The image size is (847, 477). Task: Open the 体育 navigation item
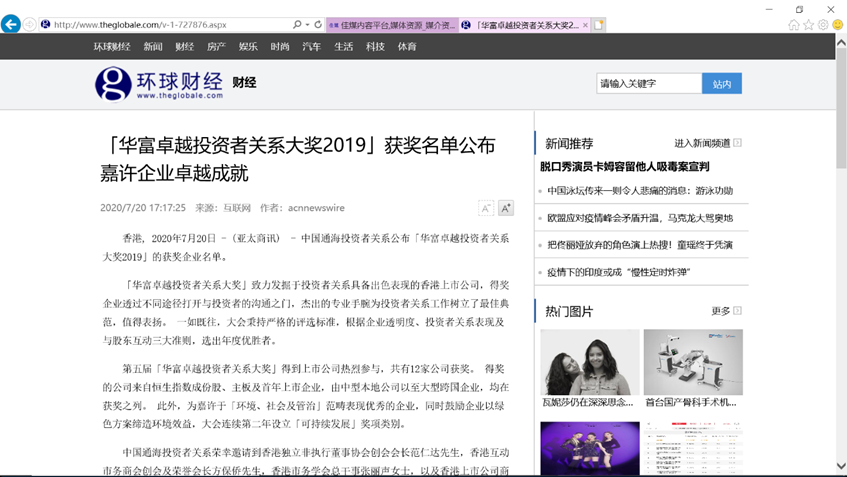coord(407,46)
